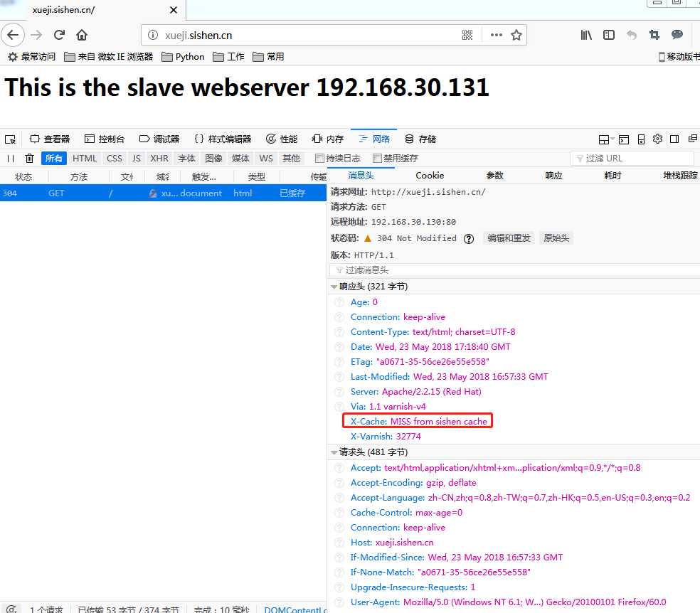Open the page actions three-dot menu

click(496, 35)
